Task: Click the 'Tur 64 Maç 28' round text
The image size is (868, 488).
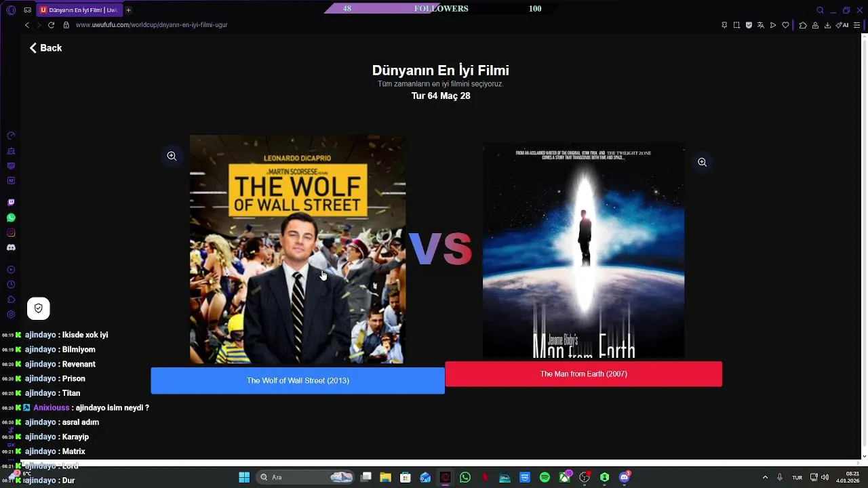Action: 441,96
